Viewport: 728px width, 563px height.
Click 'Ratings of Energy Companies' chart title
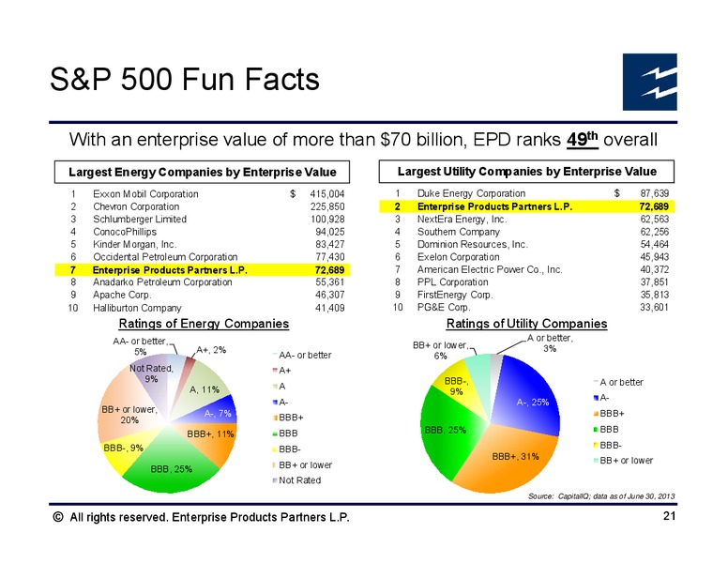204,324
